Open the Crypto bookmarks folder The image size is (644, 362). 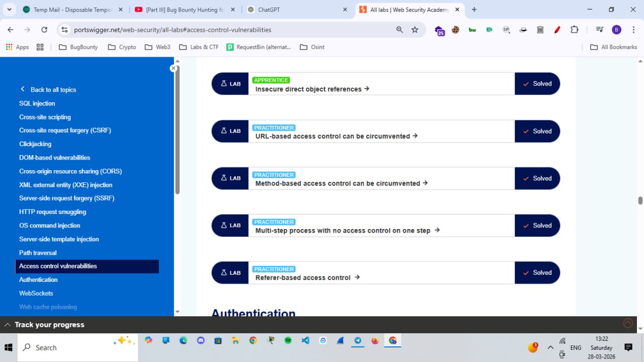122,47
